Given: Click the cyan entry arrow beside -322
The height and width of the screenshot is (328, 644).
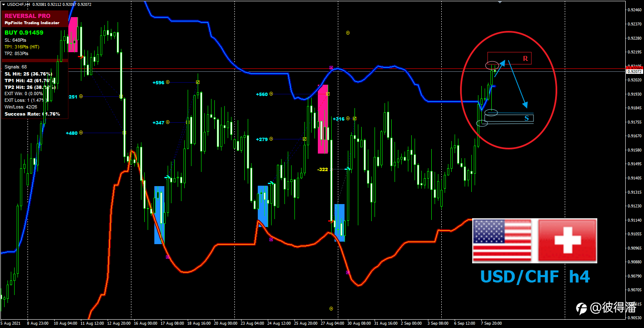Looking at the screenshot, I should [347, 169].
